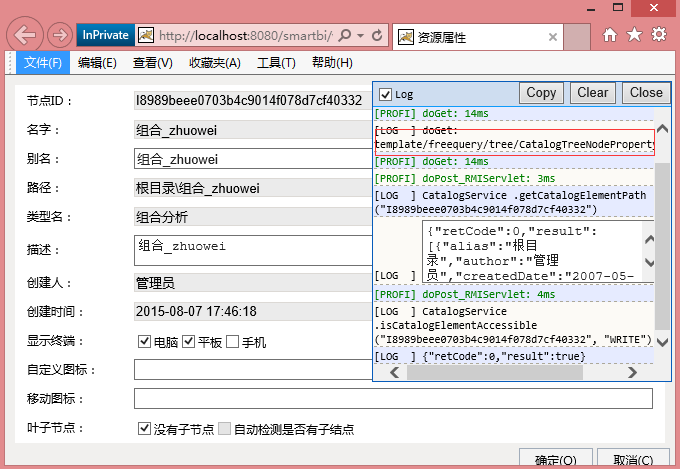
Task: Click the Copy button in log panel
Action: point(541,93)
